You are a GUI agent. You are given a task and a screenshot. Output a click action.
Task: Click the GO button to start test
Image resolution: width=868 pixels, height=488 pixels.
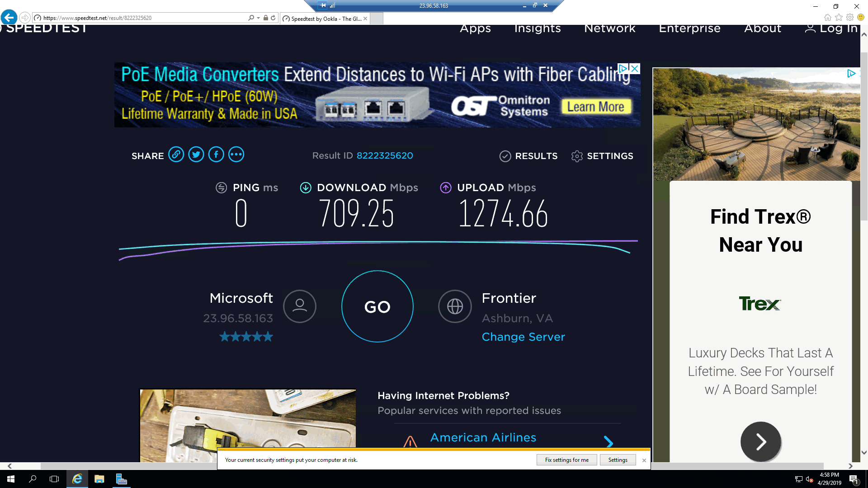[377, 306]
